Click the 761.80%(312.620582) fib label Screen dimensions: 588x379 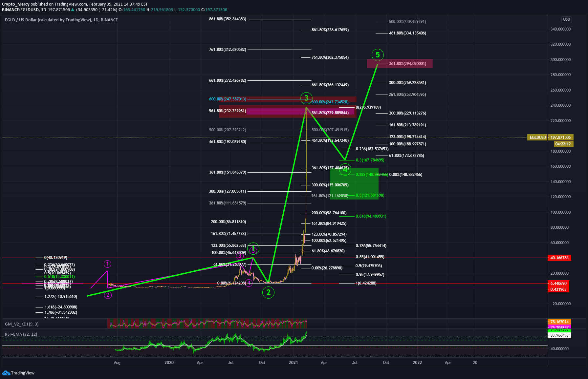(x=228, y=50)
